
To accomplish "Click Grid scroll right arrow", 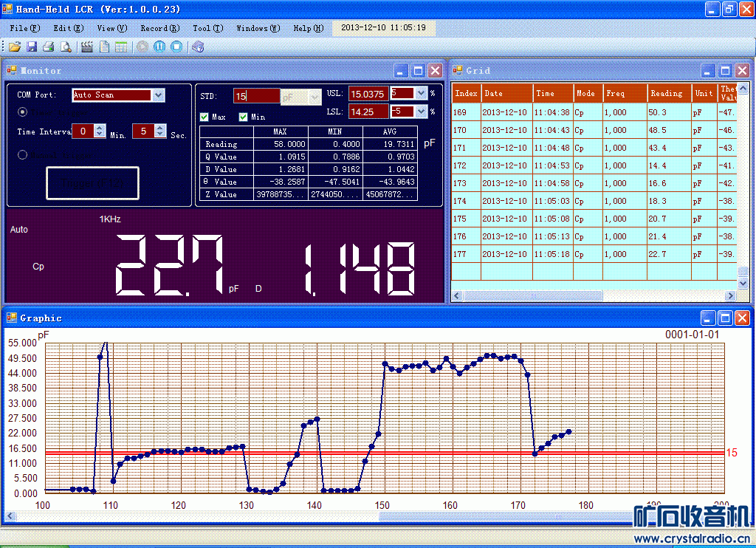I will (x=730, y=295).
